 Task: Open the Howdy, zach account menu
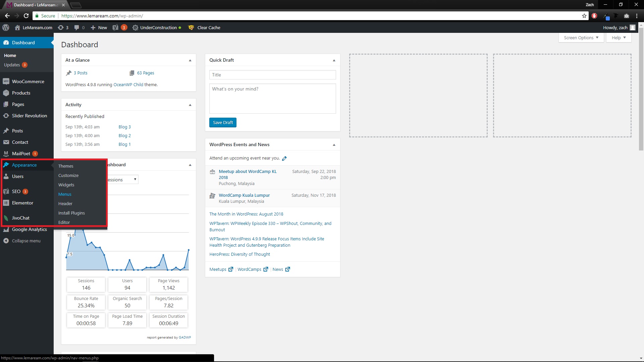[x=619, y=27]
